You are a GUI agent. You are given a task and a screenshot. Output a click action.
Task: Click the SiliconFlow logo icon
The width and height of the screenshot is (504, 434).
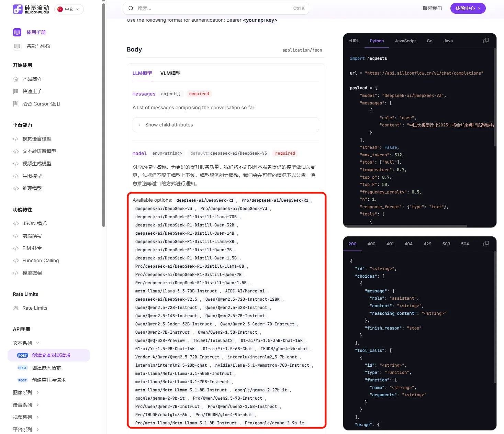pos(18,9)
